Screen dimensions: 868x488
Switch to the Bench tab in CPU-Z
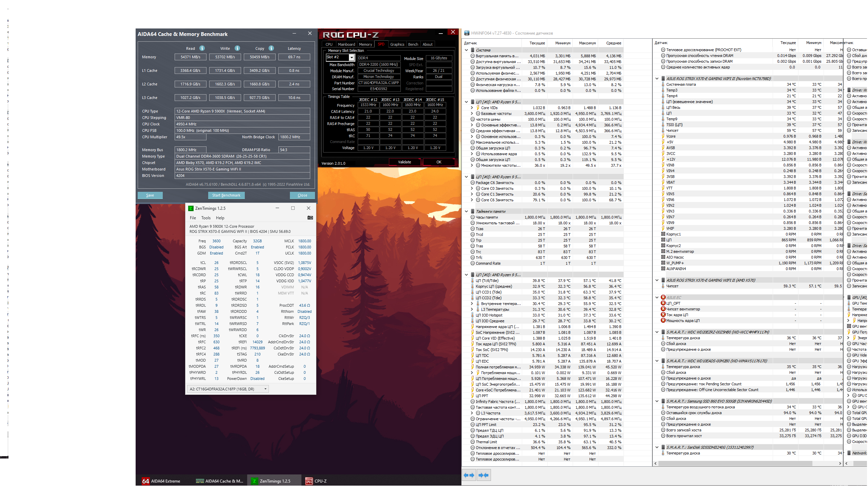click(x=413, y=44)
